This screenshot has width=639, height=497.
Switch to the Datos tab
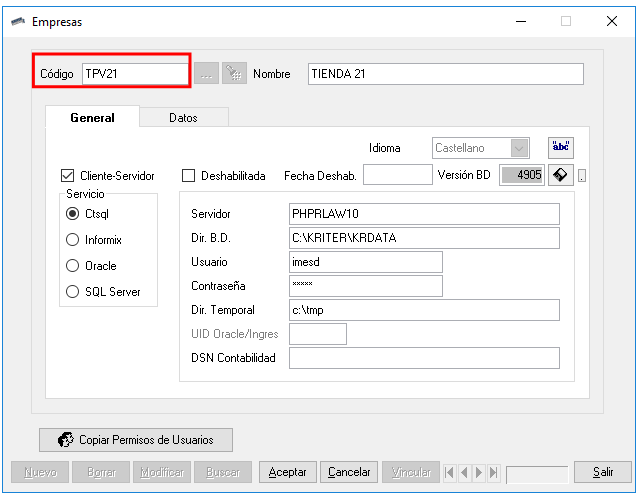[183, 118]
